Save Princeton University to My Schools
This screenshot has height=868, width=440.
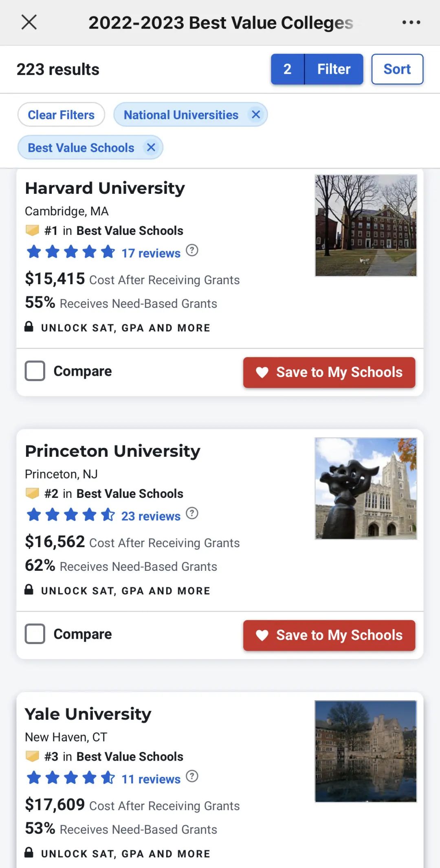(329, 635)
